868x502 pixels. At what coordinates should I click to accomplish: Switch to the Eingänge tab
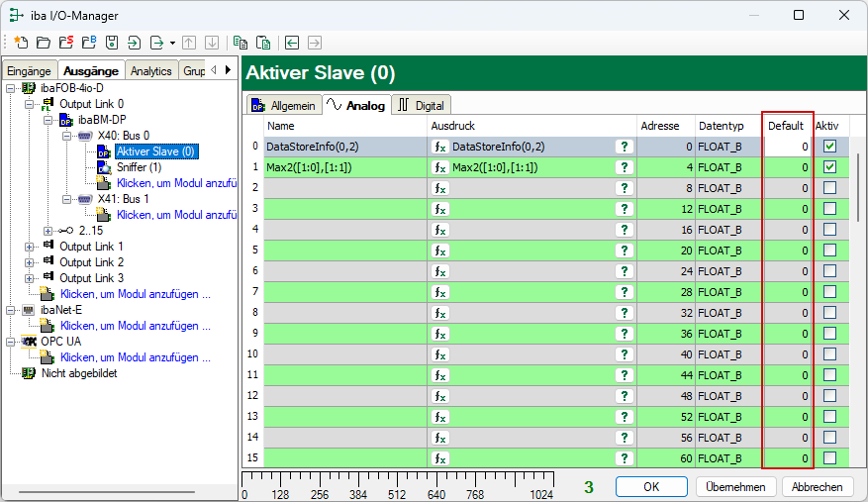(x=29, y=71)
